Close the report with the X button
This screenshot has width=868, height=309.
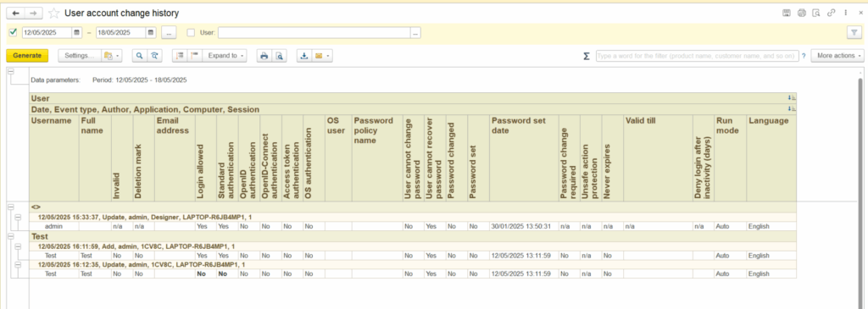pos(861,13)
